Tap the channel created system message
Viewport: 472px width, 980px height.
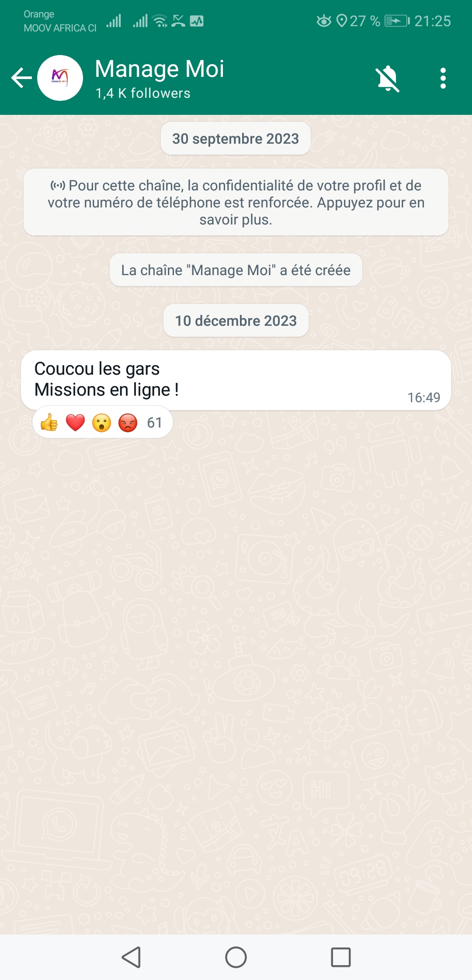click(236, 270)
